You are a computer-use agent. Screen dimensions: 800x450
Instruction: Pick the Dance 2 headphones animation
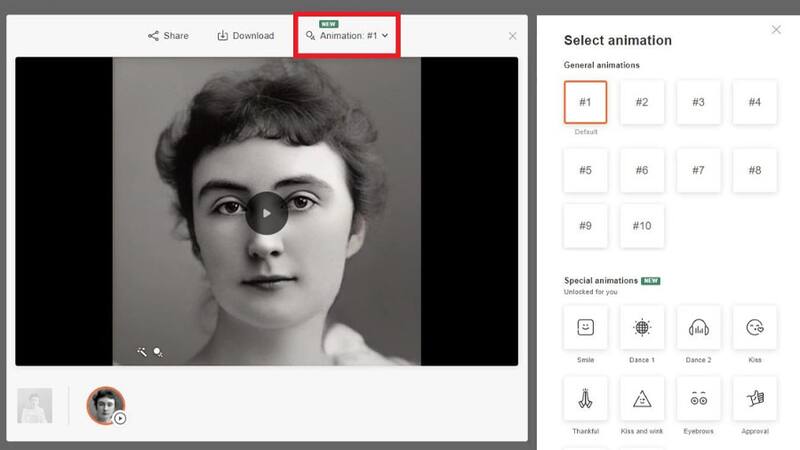tap(698, 327)
